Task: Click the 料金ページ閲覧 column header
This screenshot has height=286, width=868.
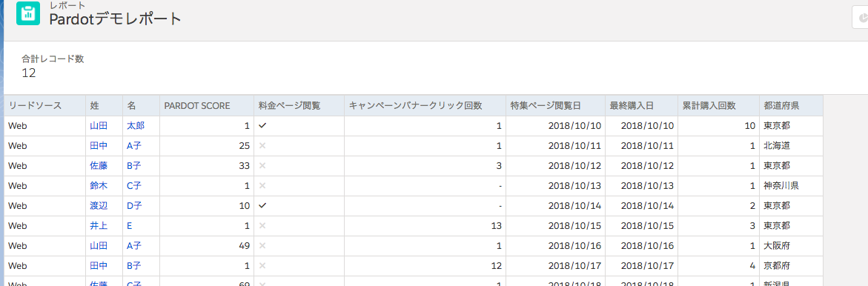Action: (299, 105)
